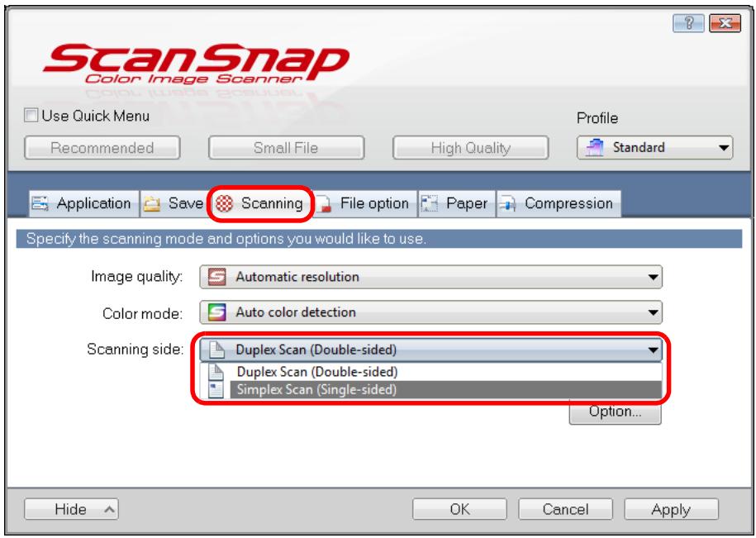Click the Apply button

click(671, 509)
